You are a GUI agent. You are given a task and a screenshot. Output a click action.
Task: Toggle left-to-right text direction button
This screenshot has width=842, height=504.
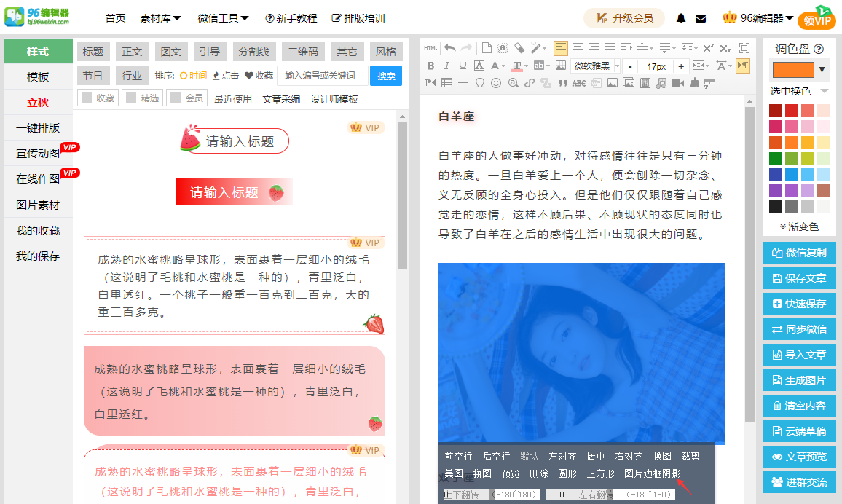click(x=743, y=66)
